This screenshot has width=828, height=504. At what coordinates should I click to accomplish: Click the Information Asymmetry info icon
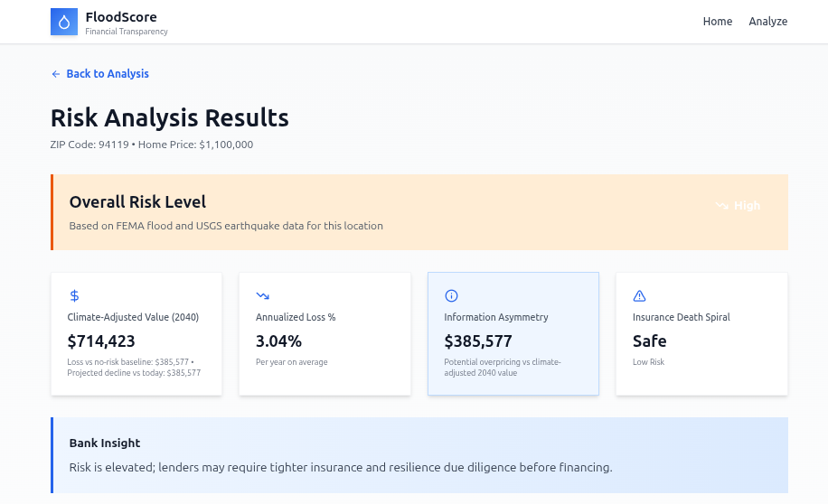coord(451,295)
